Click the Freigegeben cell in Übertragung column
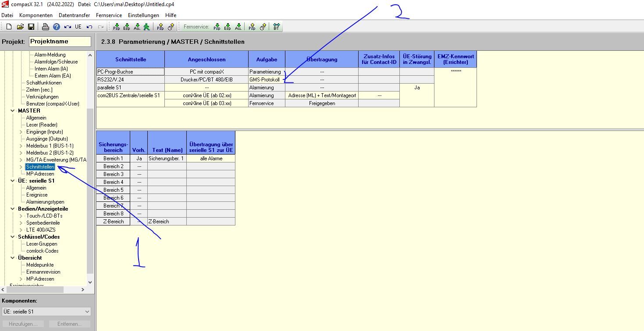 (322, 103)
